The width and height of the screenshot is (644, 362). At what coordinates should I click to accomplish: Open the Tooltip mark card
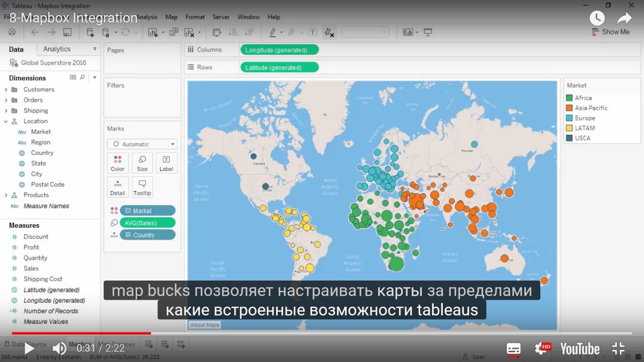click(x=142, y=188)
